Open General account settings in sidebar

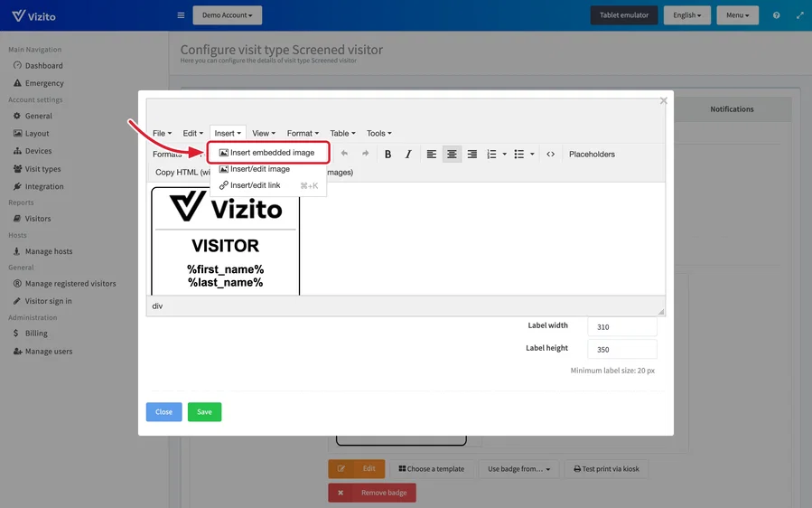[33, 116]
